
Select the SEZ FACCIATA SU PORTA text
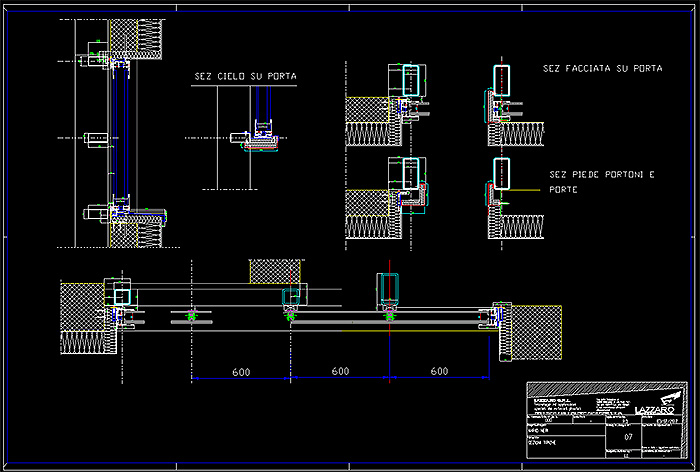[x=601, y=69]
